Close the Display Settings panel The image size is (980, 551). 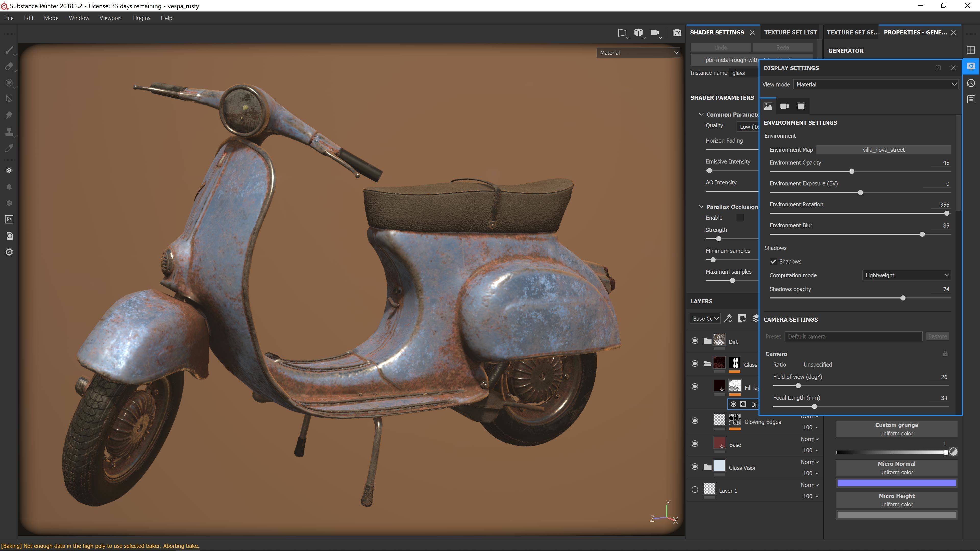click(953, 68)
